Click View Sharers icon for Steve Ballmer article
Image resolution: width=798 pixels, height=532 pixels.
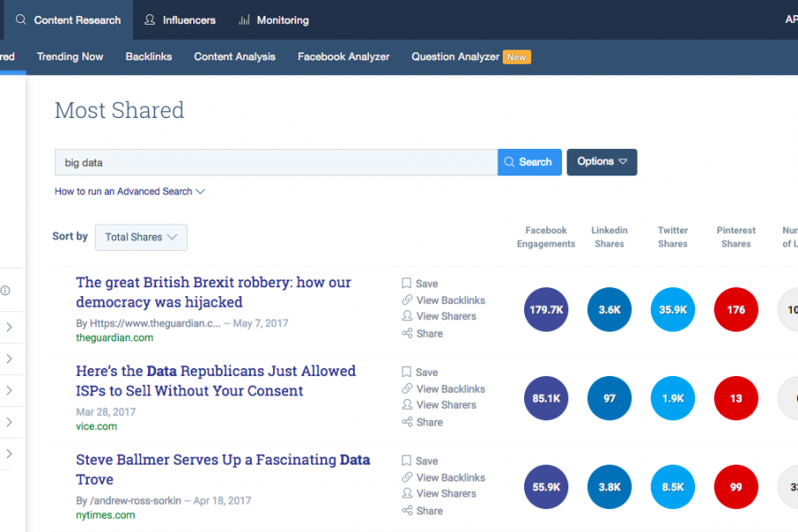click(x=407, y=493)
